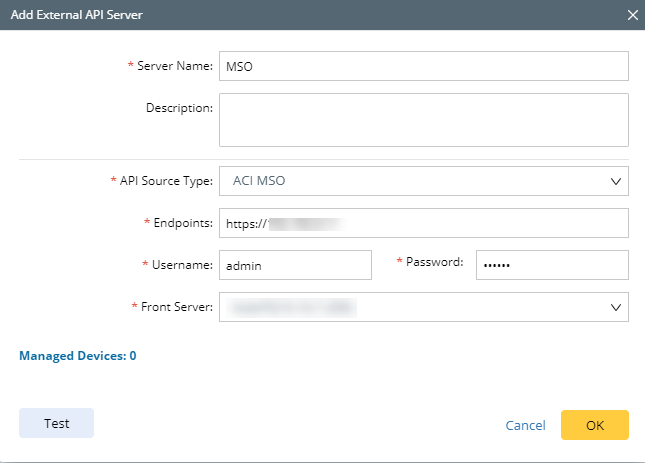The height and width of the screenshot is (463, 645).
Task: Open the API Source Type dropdown
Action: point(410,181)
